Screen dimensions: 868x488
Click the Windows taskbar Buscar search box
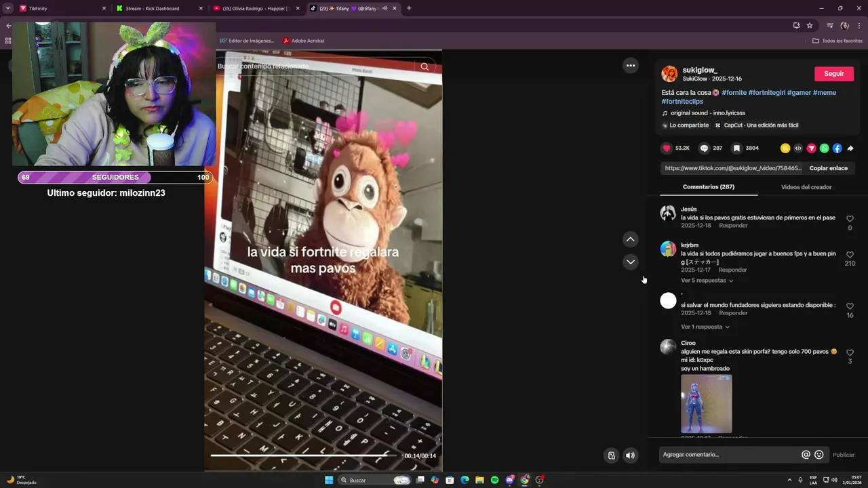click(375, 480)
